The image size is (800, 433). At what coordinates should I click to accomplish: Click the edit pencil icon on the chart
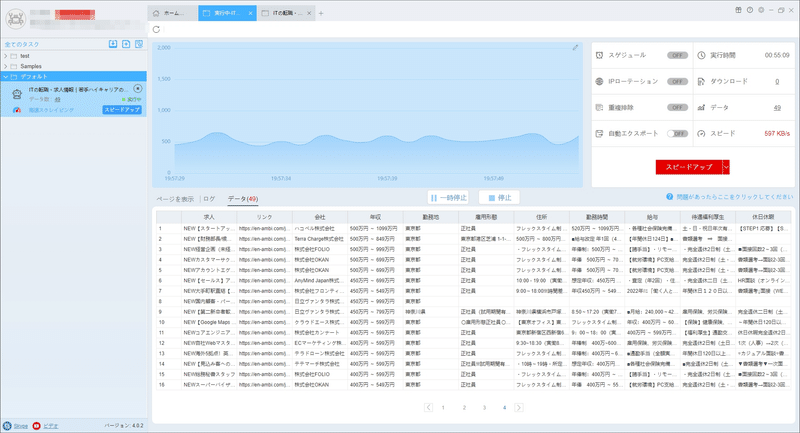point(575,47)
